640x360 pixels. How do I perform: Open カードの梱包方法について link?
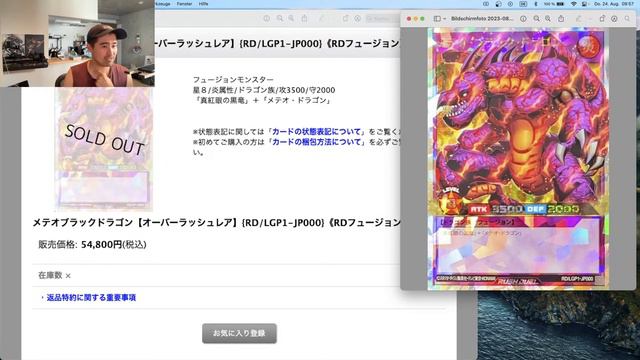[316, 142]
